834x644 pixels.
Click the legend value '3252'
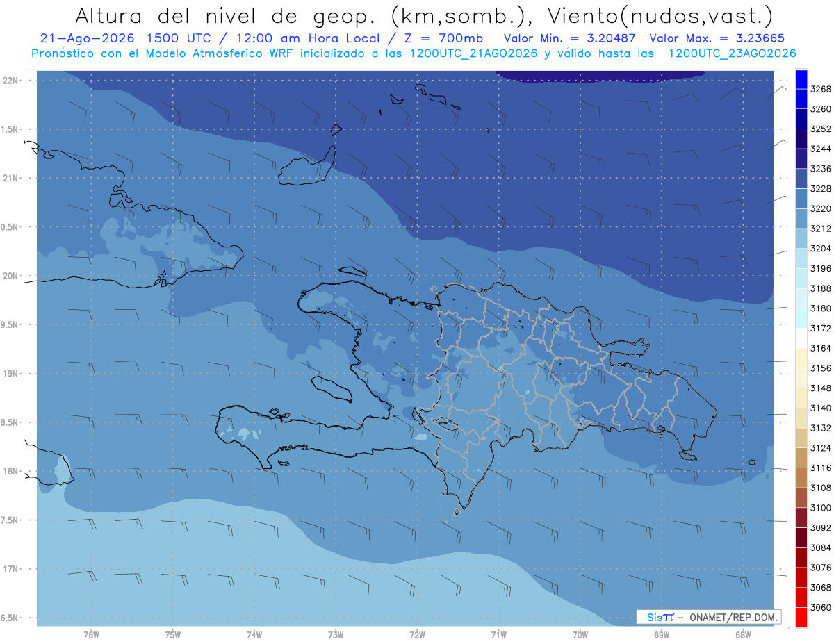[x=821, y=129]
